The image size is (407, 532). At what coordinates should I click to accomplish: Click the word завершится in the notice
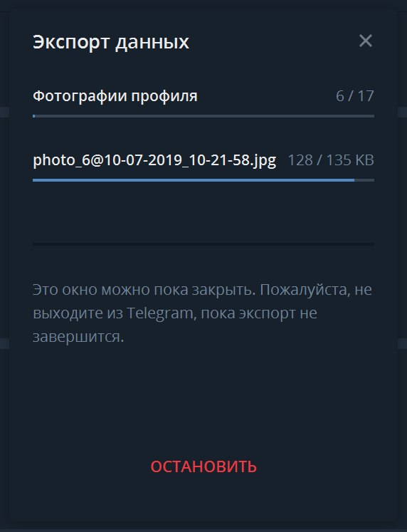(x=78, y=337)
